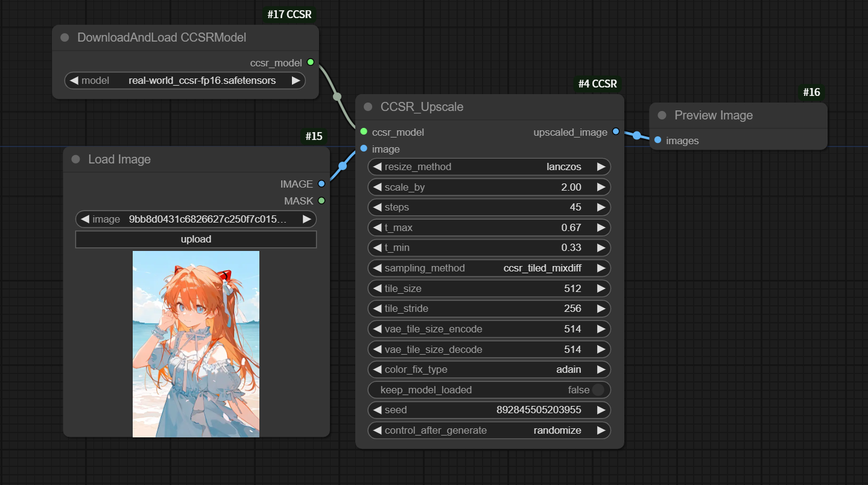
Task: Collapse the CCSR_Upscale node using its dot
Action: click(x=368, y=107)
